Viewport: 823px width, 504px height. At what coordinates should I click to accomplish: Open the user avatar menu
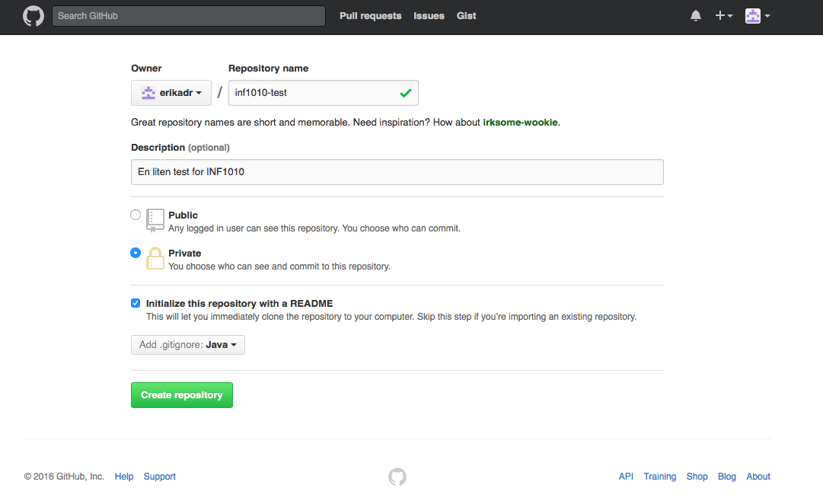758,16
